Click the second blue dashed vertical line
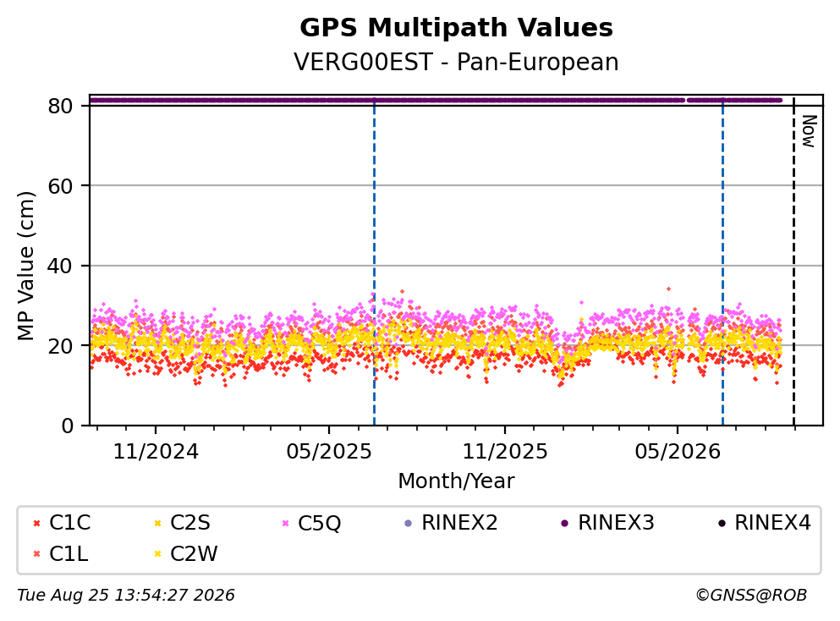 pos(722,261)
